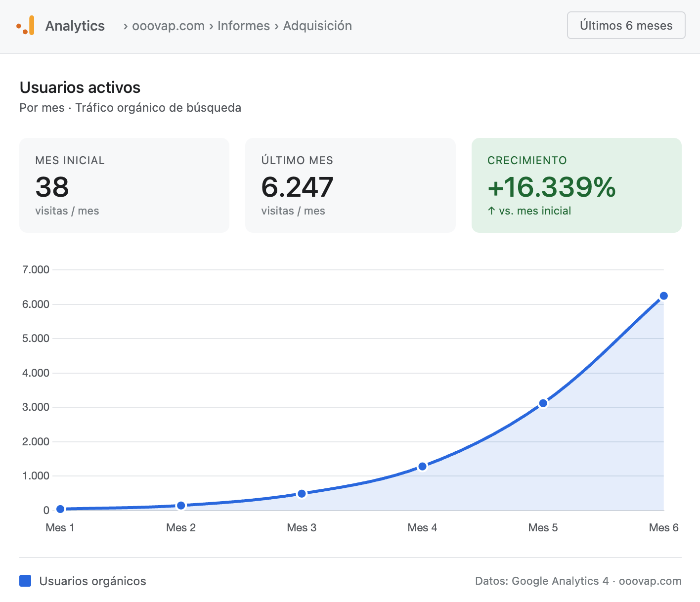
Task: Open the Google Analytics 4 data source link
Action: [x=560, y=581]
